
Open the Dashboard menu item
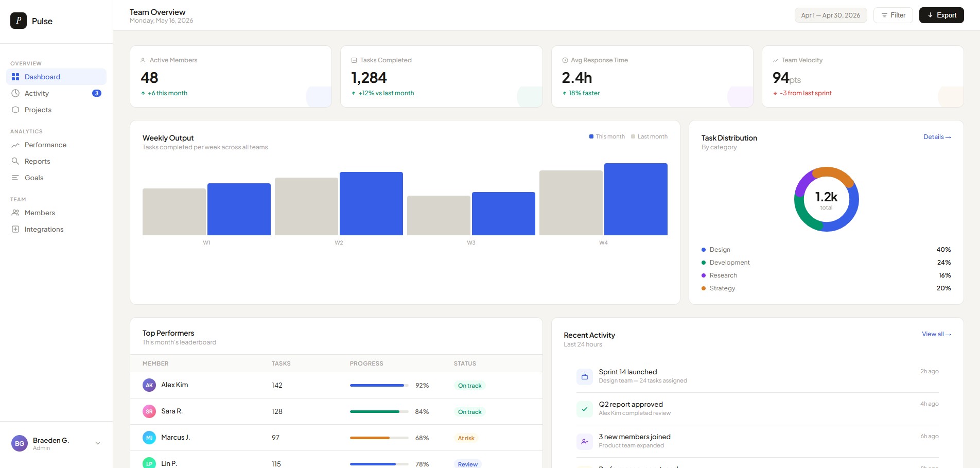[56, 77]
